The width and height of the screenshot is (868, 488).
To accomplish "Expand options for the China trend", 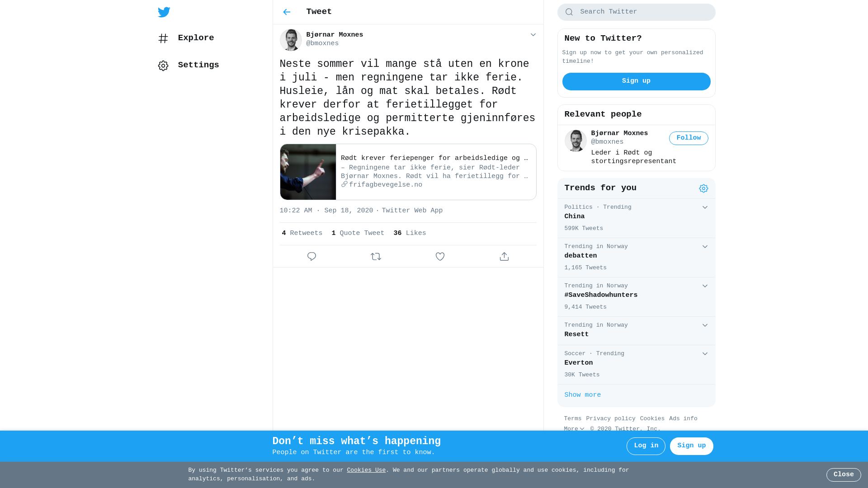I will coord(705,207).
